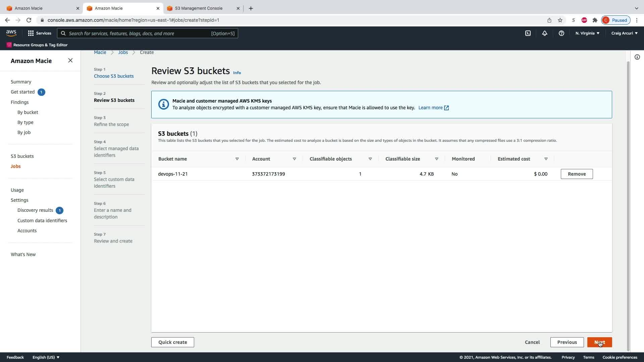
Task: Open AWS CloudShell terminal icon
Action: (x=528, y=33)
